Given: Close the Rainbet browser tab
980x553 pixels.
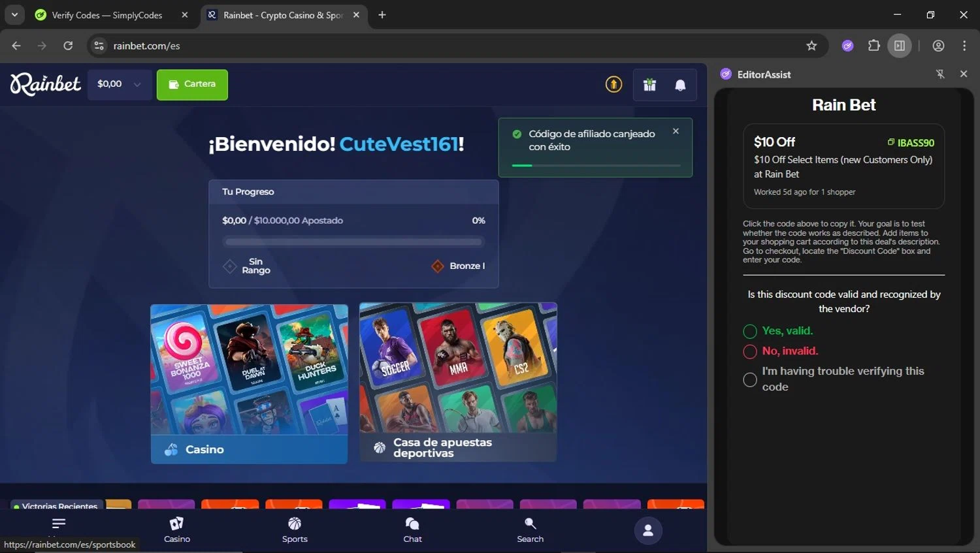Looking at the screenshot, I should (x=356, y=15).
